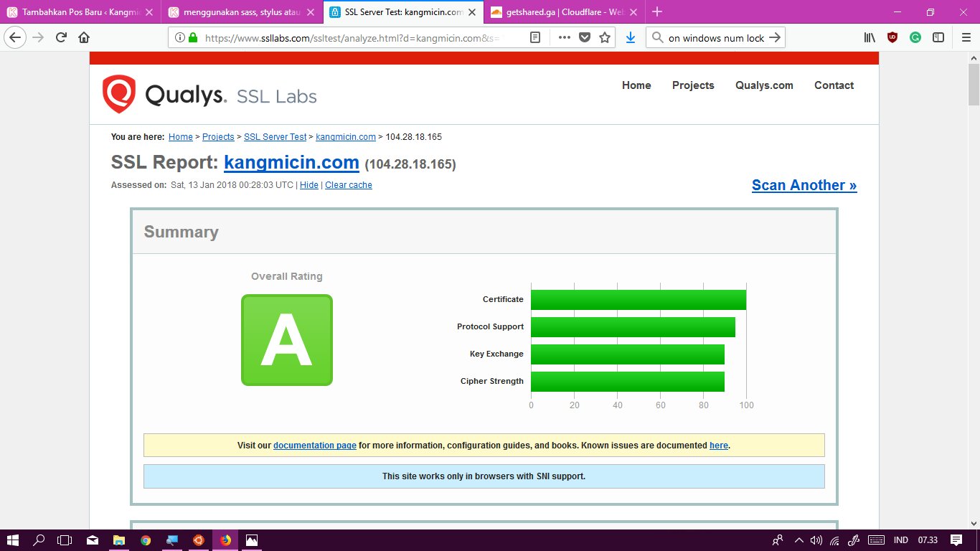Click the Projects breadcrumb link
The height and width of the screenshot is (551, 980).
218,137
